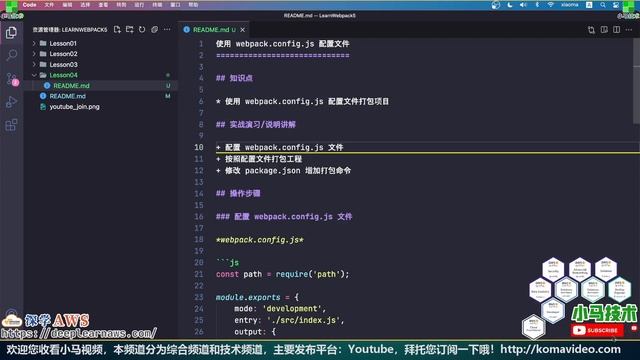Click the title line '使用 webpack.config.js 配置文件'
The image size is (640, 360).
coord(282,44)
